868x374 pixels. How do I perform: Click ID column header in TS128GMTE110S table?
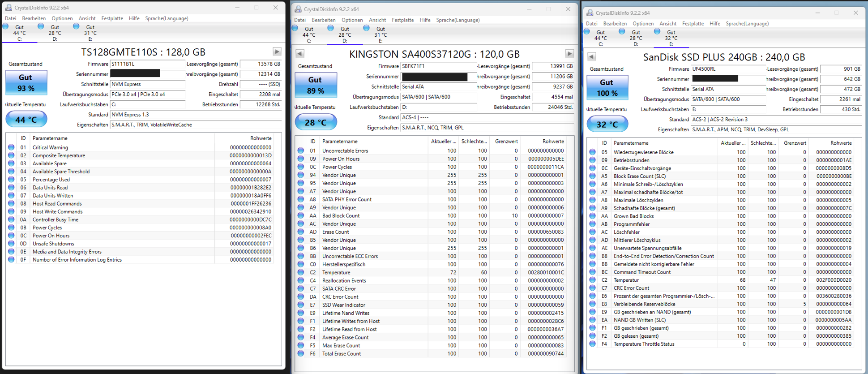point(23,138)
